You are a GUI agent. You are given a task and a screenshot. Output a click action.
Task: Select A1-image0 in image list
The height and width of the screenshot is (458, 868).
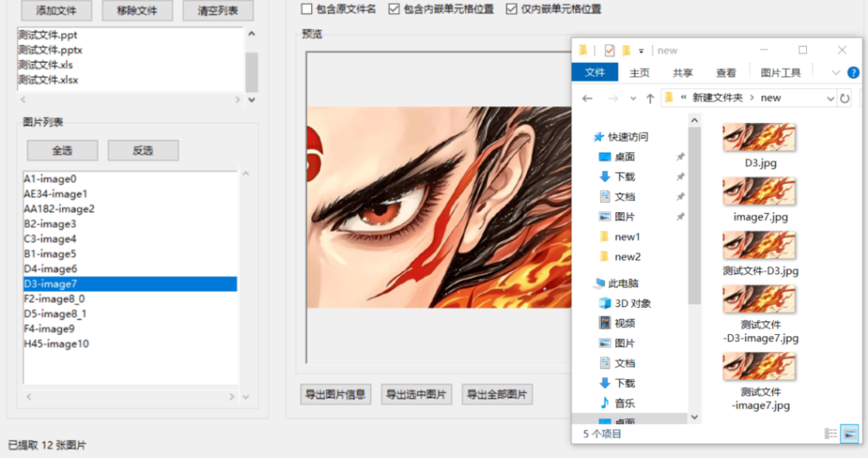(130, 179)
